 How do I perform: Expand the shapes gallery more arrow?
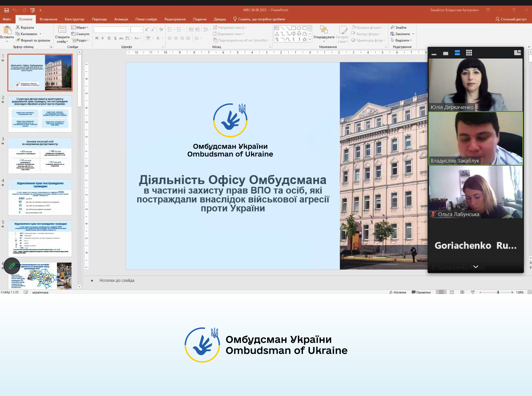(x=310, y=39)
